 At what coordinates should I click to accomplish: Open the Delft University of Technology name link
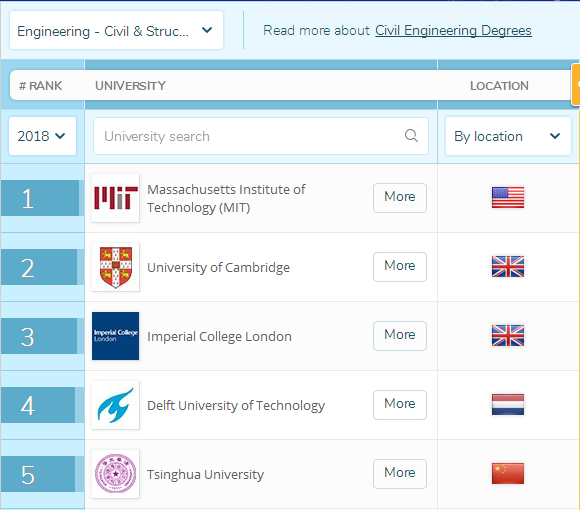236,405
